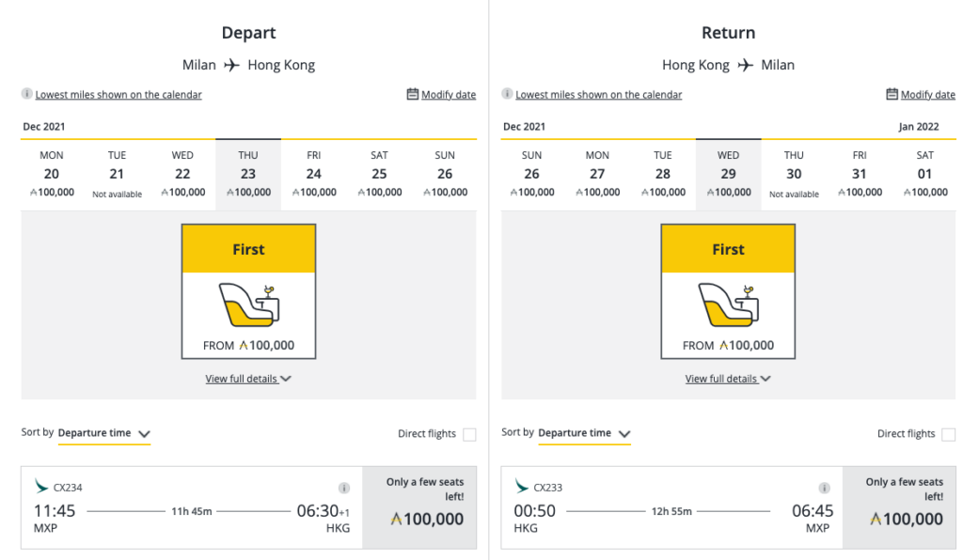Expand View full details under Depart
The image size is (963, 560).
pyautogui.click(x=248, y=379)
